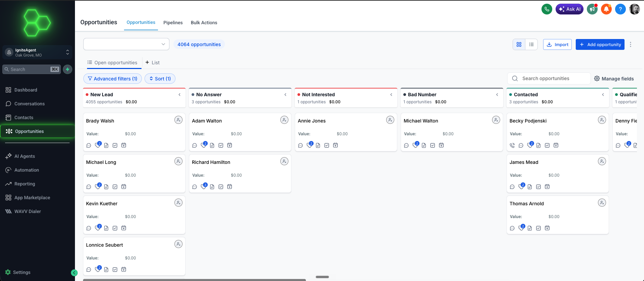The height and width of the screenshot is (281, 644).
Task: Open appointment icon on Adam Walton card
Action: (x=230, y=145)
